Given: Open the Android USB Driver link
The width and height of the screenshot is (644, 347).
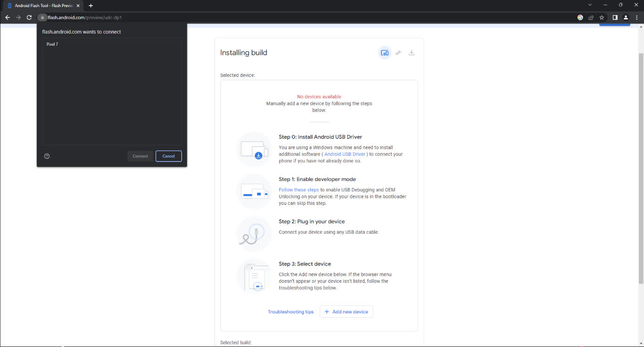Looking at the screenshot, I should tap(345, 154).
